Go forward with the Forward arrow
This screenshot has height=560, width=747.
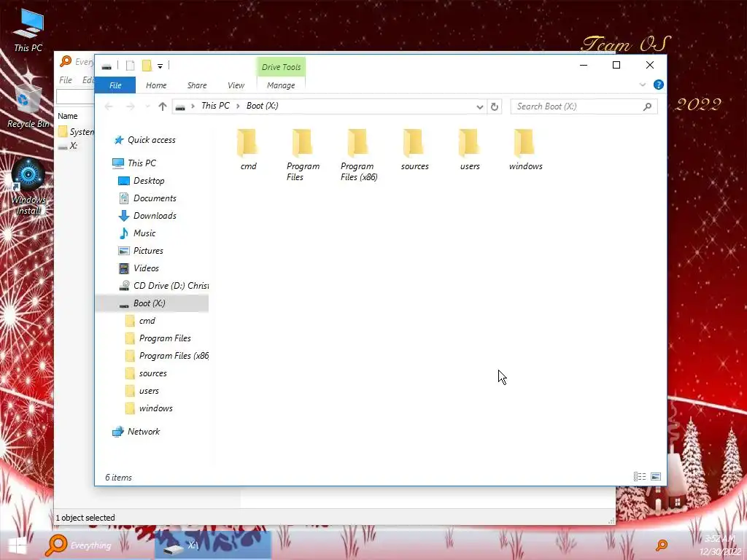[x=130, y=106]
